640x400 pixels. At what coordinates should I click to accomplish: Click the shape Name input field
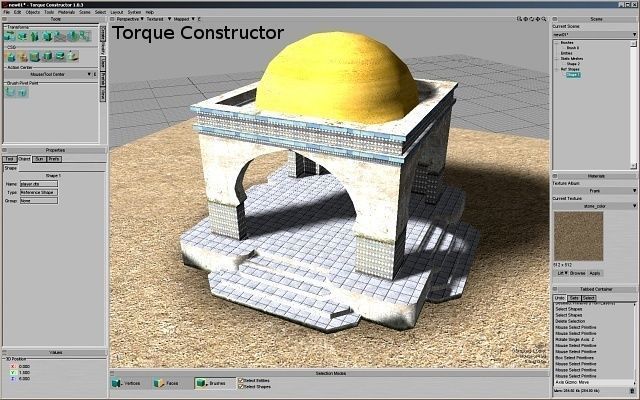[x=39, y=184]
